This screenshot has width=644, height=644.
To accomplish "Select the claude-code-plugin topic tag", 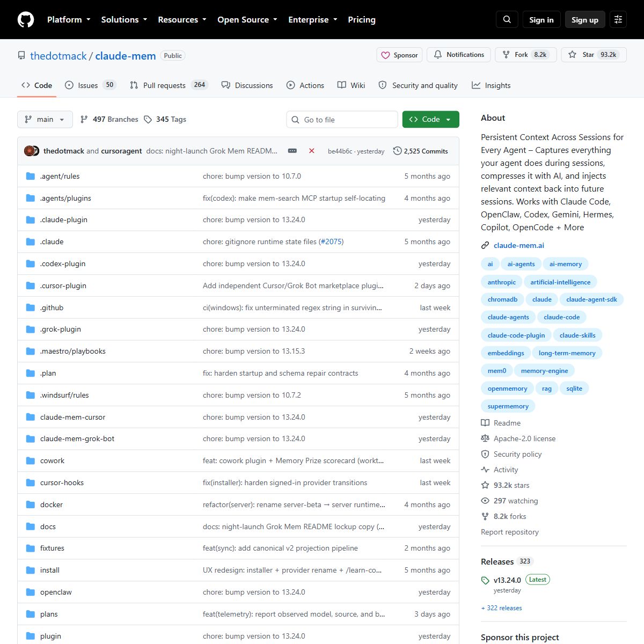I will (516, 335).
